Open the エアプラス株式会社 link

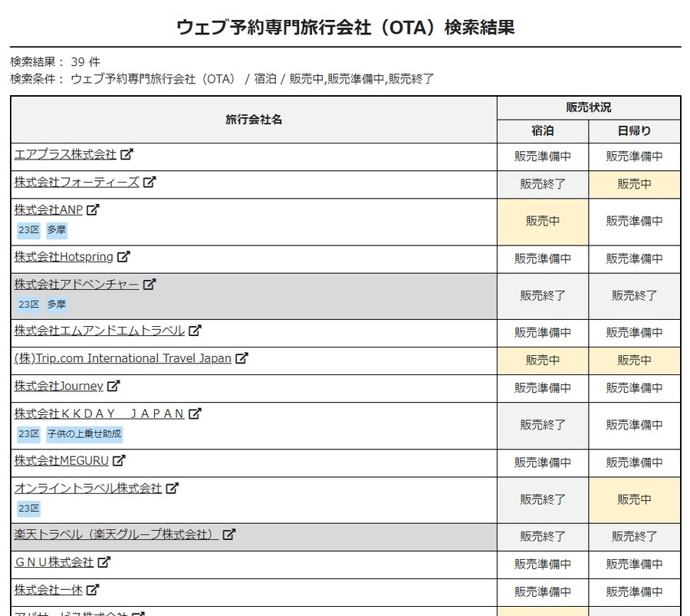(x=65, y=154)
